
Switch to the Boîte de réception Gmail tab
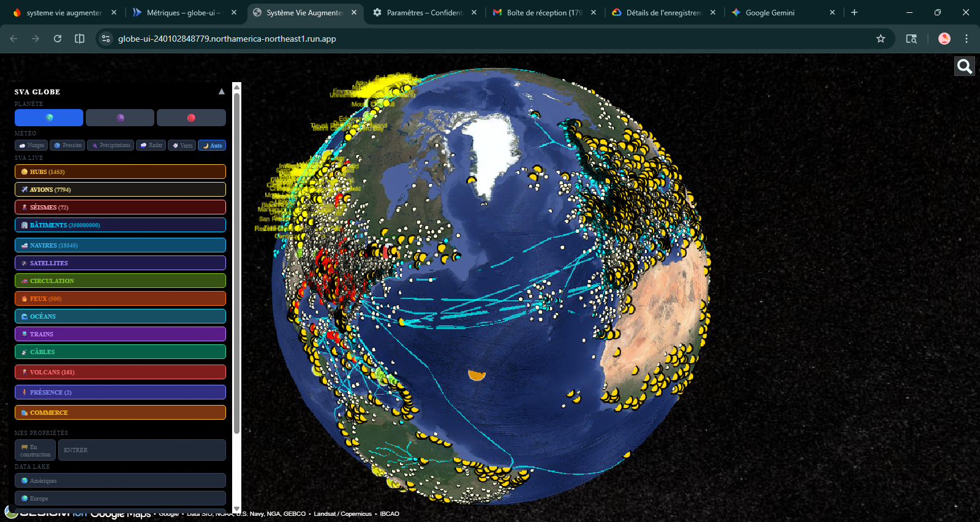tap(544, 12)
